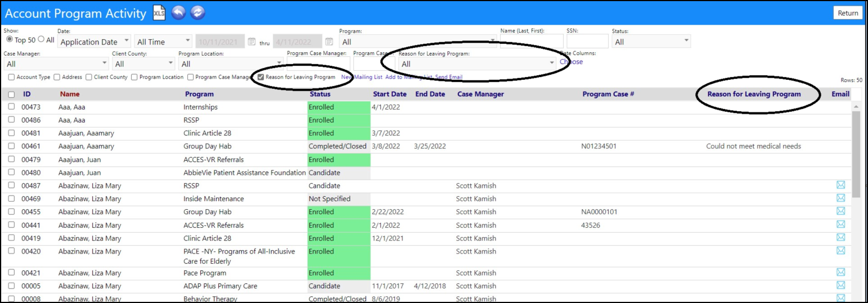Open the calendar picker beside 4/11/2022

[329, 42]
